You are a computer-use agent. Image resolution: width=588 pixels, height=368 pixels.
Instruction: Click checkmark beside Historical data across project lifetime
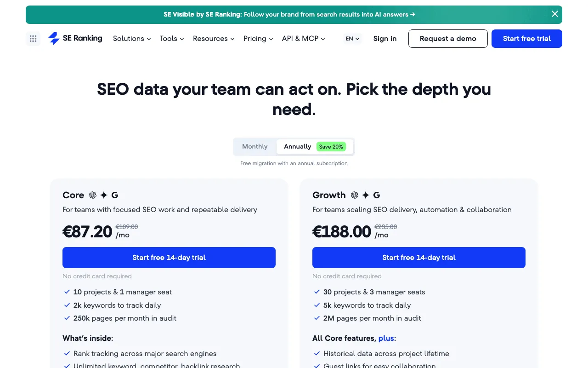point(317,353)
